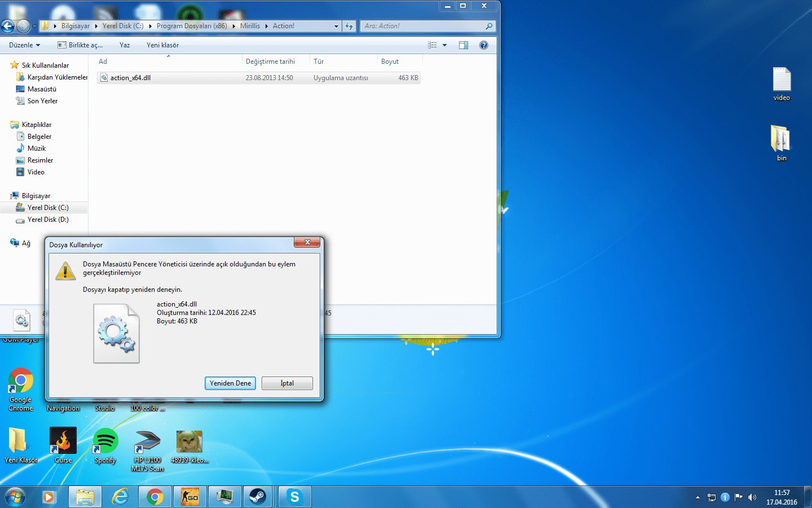The height and width of the screenshot is (508, 812).
Task: Show the desktop using the far-right taskbar strip
Action: point(807,497)
